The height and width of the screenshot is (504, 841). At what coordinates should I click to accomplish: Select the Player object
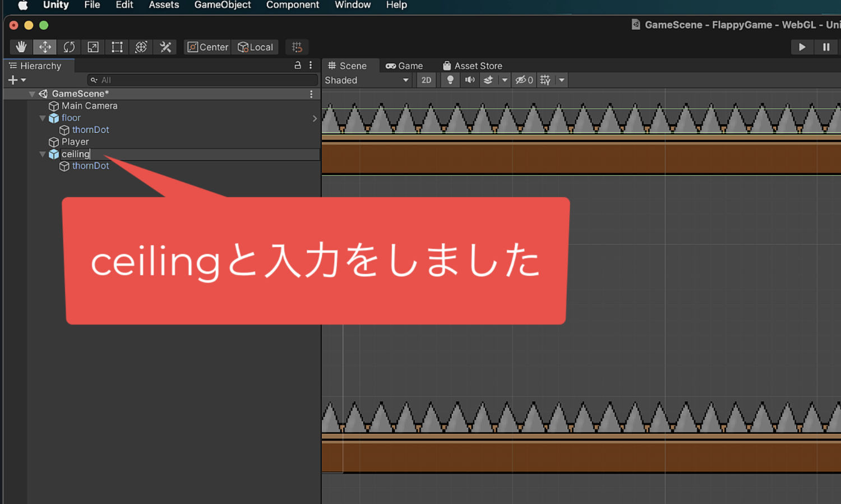[75, 142]
